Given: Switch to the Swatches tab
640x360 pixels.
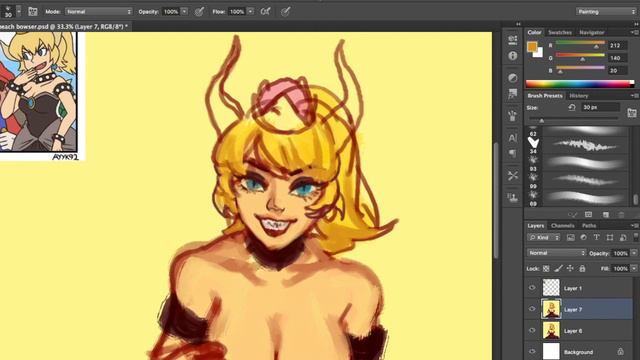Looking at the screenshot, I should coord(560,32).
